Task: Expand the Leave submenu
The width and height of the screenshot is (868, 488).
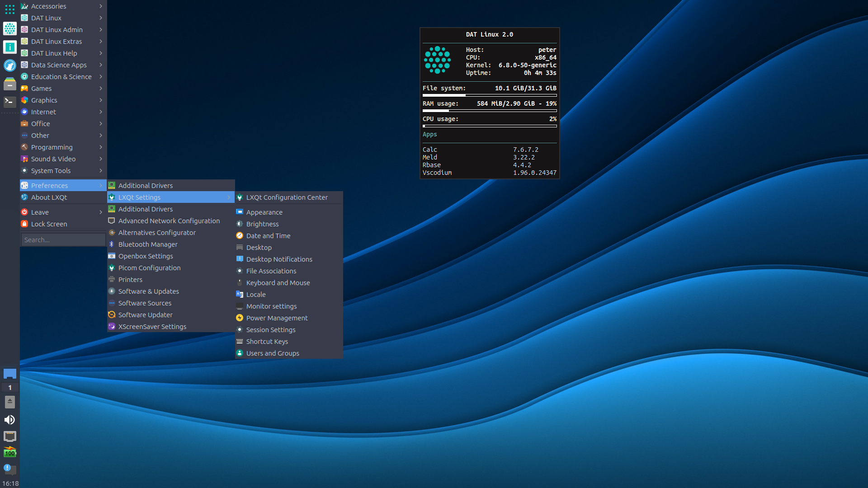Action: [63, 212]
